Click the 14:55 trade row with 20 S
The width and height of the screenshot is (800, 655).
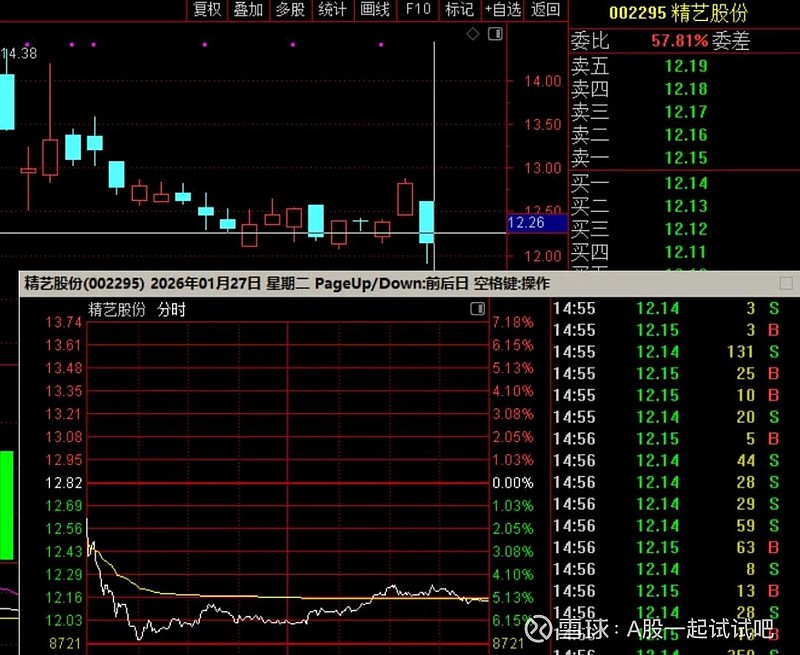click(666, 417)
